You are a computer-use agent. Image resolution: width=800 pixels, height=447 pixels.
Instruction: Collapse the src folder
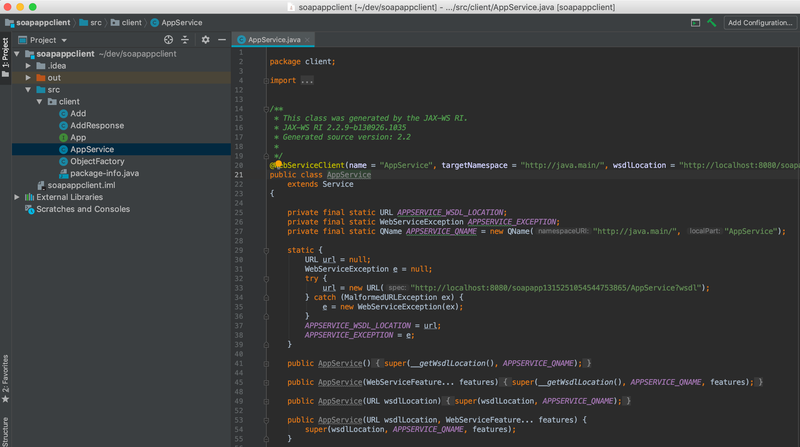28,90
